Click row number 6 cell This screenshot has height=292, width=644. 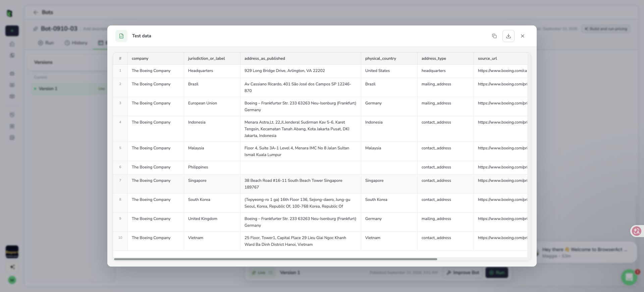click(x=120, y=167)
